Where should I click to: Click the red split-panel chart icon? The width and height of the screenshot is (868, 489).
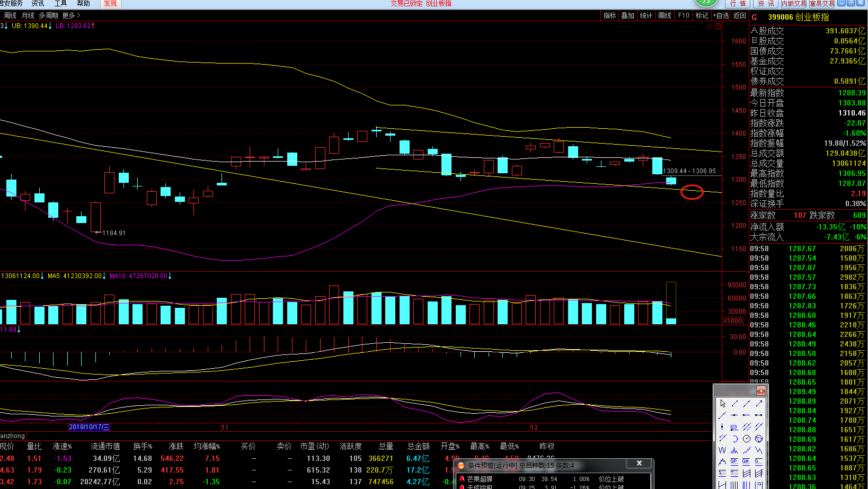coord(718,26)
